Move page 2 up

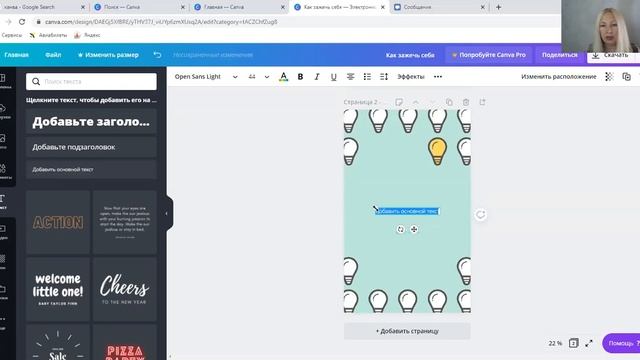(416, 102)
